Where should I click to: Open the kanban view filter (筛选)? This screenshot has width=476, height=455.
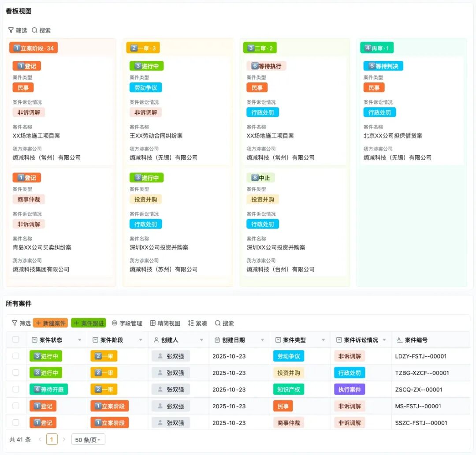(x=17, y=30)
